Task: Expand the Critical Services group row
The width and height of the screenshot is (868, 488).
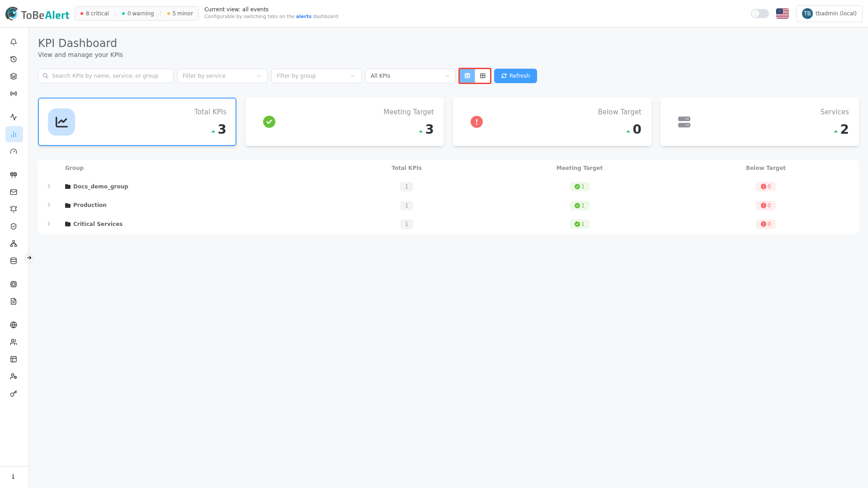Action: tap(49, 224)
